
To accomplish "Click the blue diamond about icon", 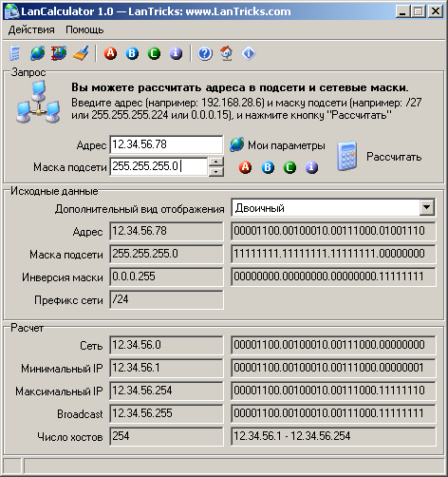I will coord(249,53).
